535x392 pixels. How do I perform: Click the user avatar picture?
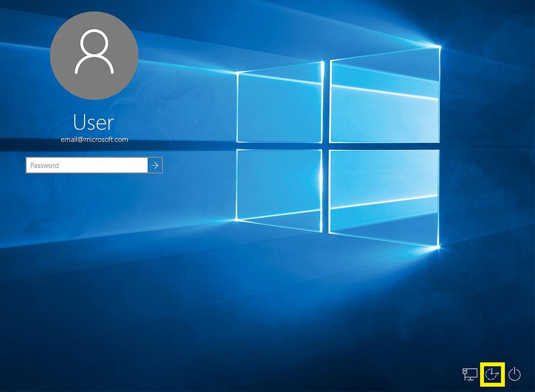click(x=94, y=55)
